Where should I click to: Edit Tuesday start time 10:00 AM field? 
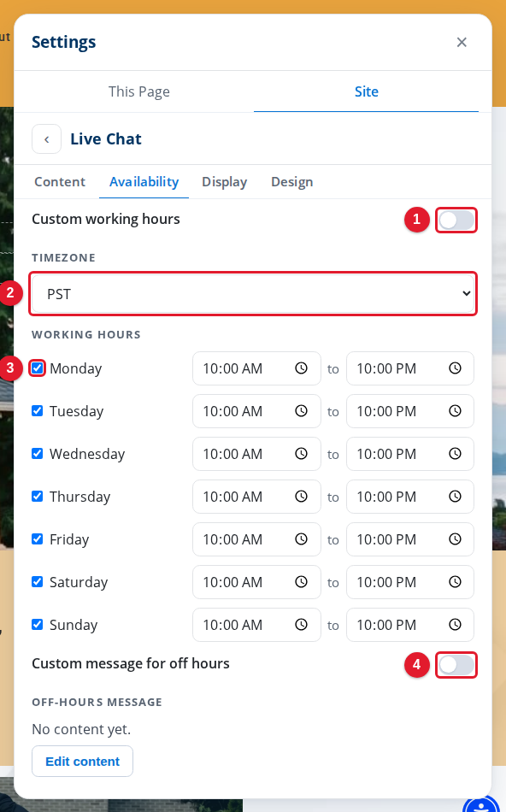(x=256, y=411)
